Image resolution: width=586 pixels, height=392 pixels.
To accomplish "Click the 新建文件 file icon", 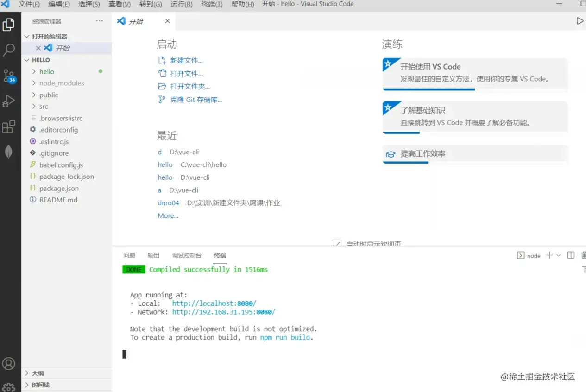I will 162,60.
